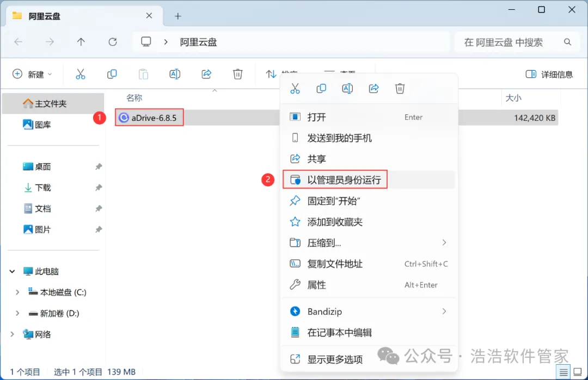Expand the 本地磁盘 (C:) tree node

(17, 292)
